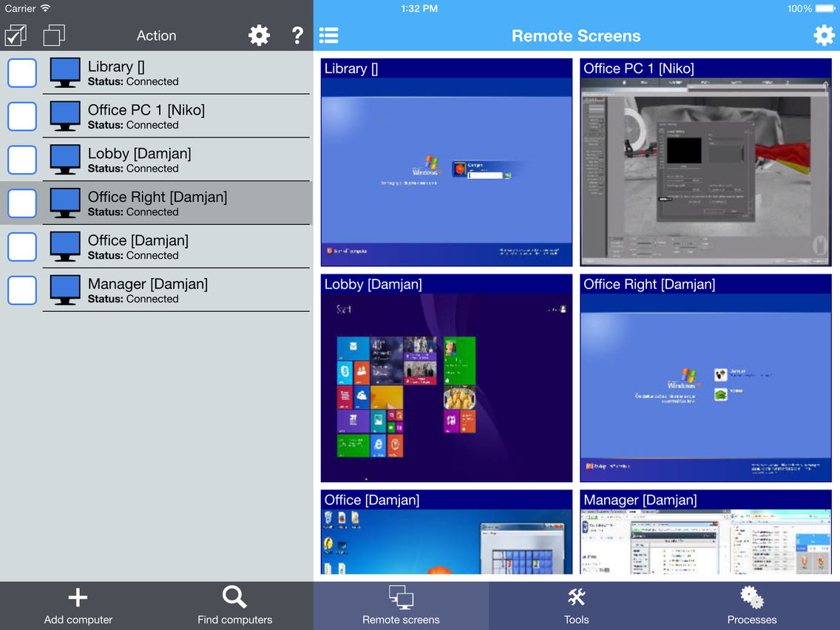Open Remote Screens settings gear

point(824,35)
